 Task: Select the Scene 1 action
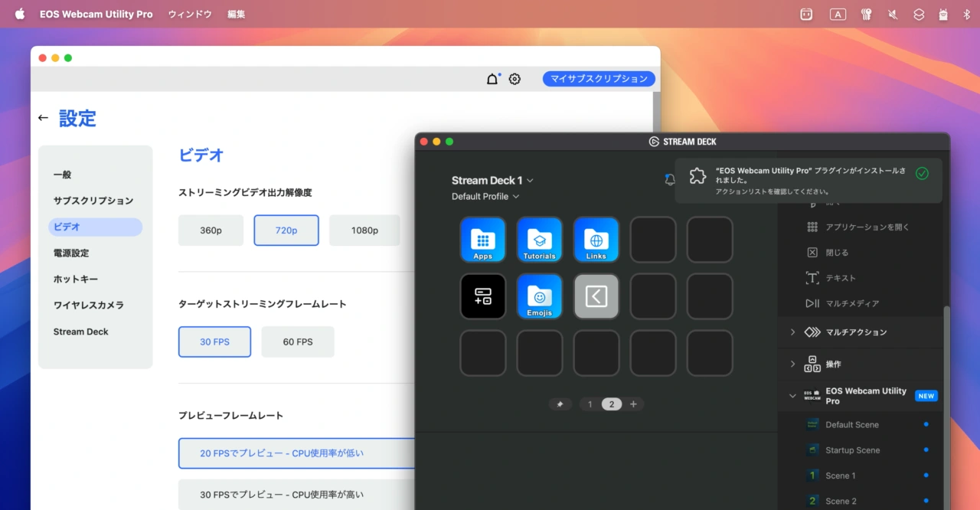tap(842, 475)
